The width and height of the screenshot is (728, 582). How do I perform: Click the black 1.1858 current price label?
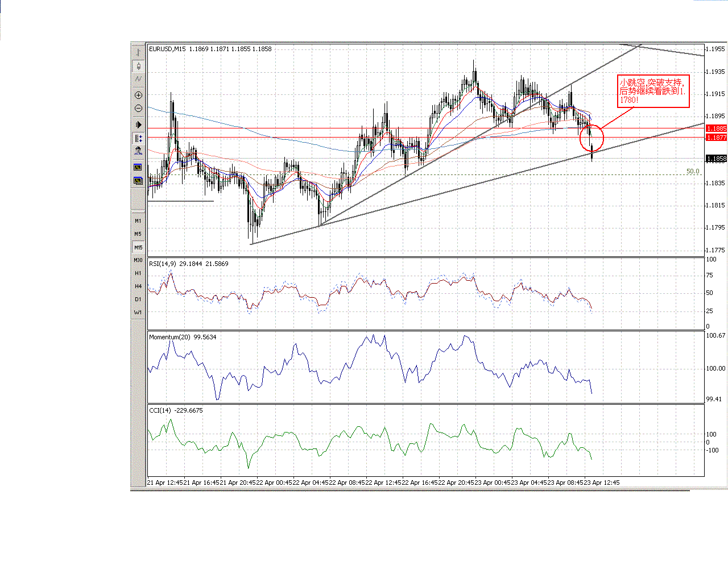[x=717, y=159]
